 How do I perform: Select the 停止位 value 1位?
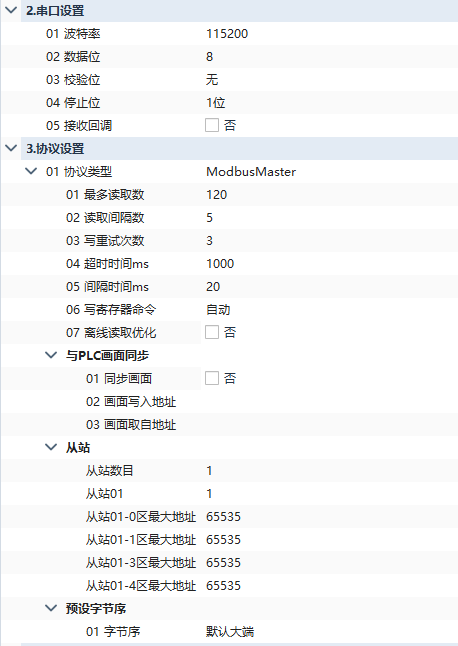tap(216, 103)
